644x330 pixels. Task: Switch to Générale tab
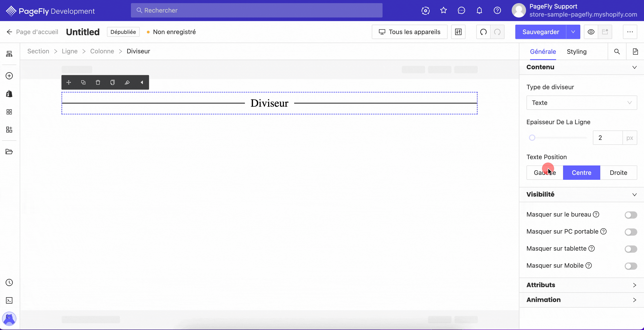click(x=543, y=52)
